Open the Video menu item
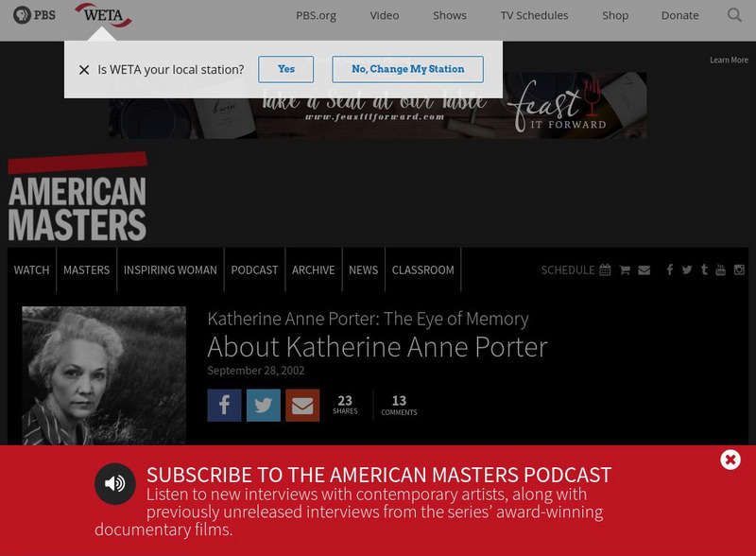Viewport: 756px width, 556px height. click(385, 15)
